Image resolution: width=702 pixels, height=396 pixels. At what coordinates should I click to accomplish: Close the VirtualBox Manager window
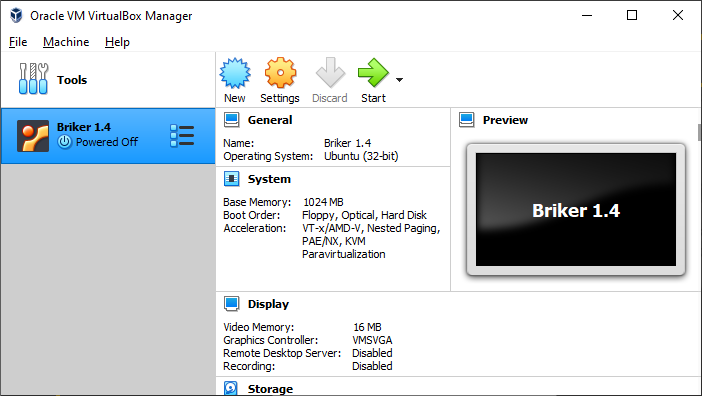click(678, 15)
